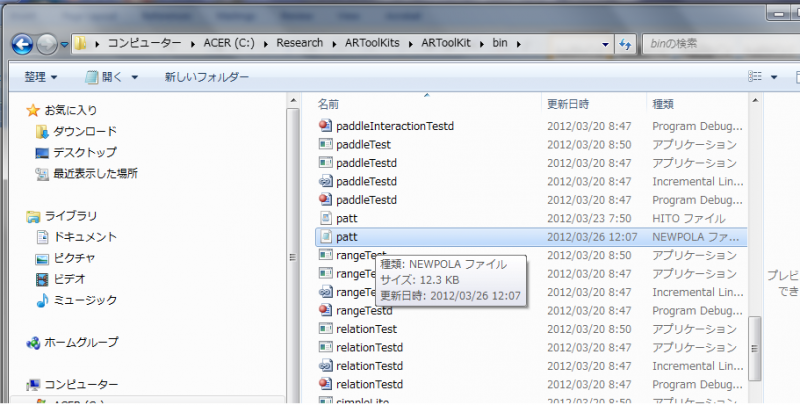Open the 整理 dropdown menu
800x405 pixels.
[41, 77]
